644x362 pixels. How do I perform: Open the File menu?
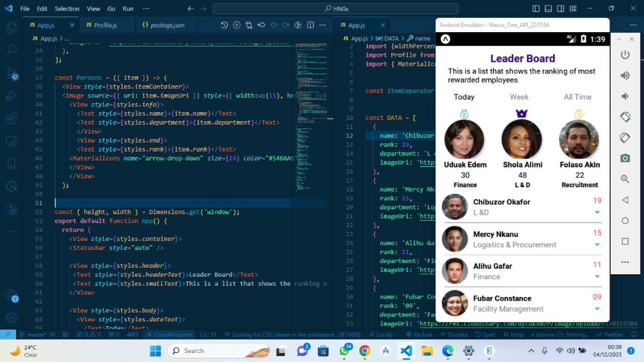[24, 8]
